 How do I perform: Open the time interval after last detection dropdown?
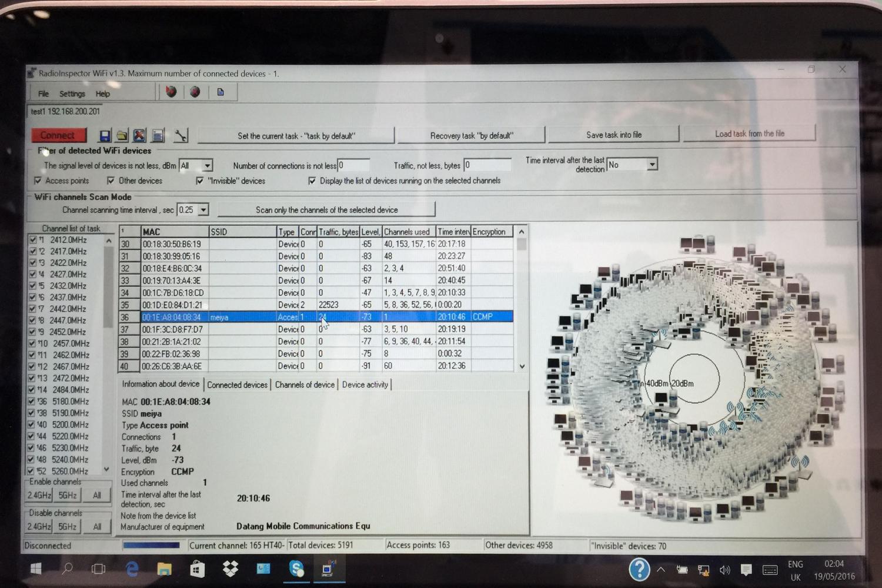click(652, 165)
